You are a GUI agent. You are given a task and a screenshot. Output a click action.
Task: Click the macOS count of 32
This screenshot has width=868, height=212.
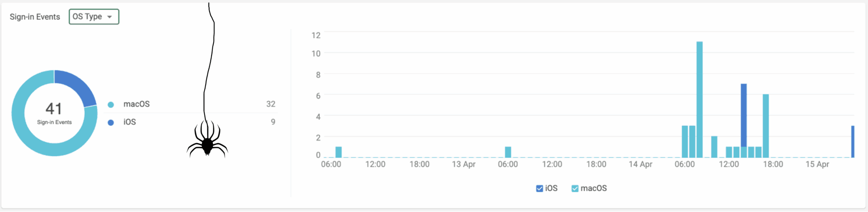(271, 104)
